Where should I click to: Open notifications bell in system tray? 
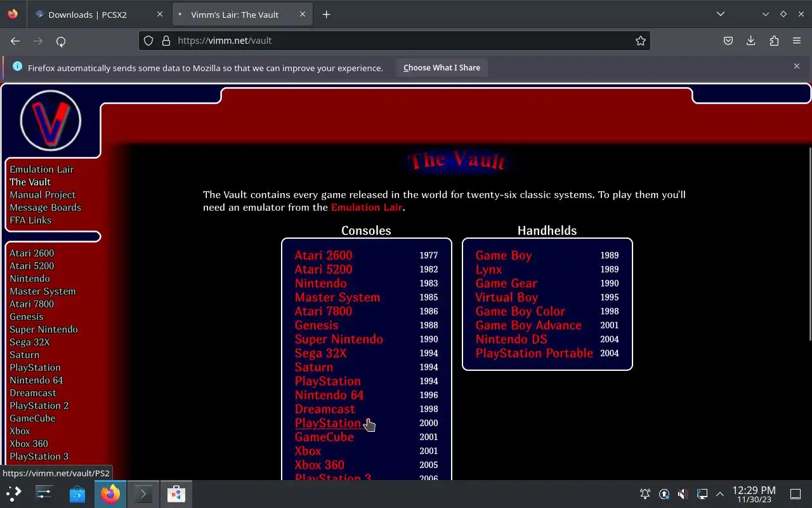[x=645, y=494]
